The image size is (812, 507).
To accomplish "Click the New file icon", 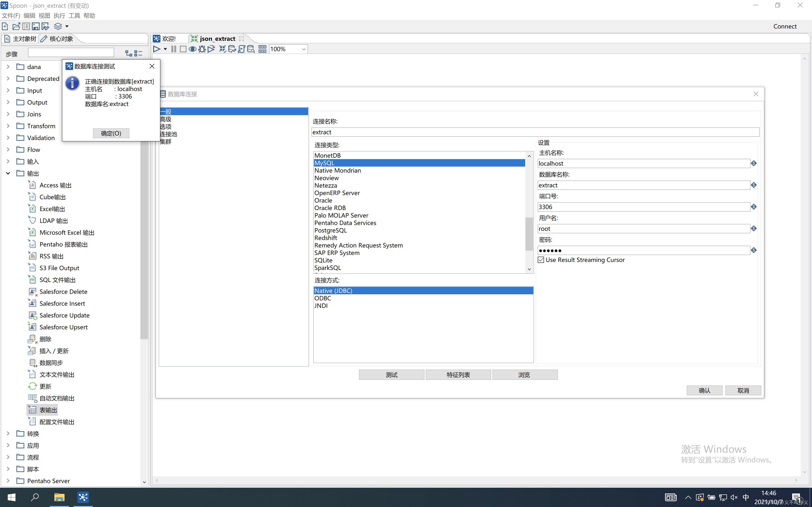I will coord(5,26).
